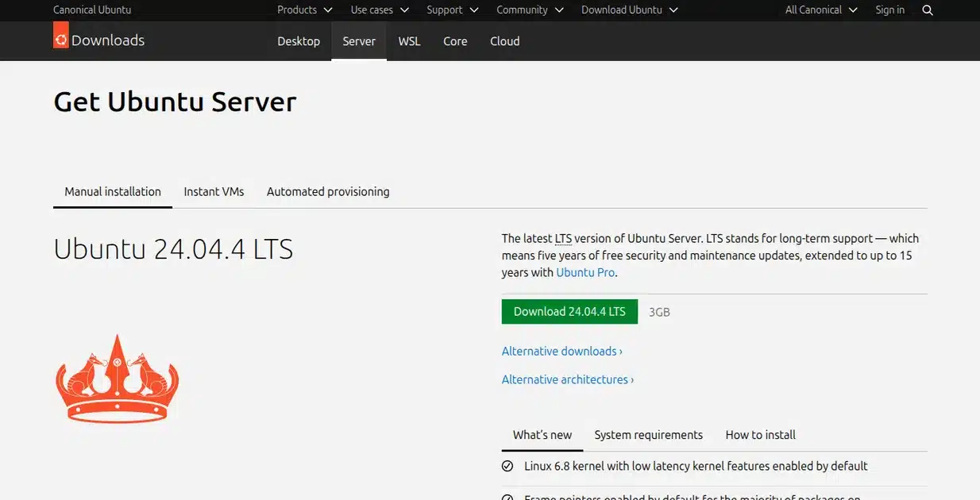This screenshot has height=500, width=980.
Task: Click the Linux 6.8 kernel feature text
Action: point(696,467)
